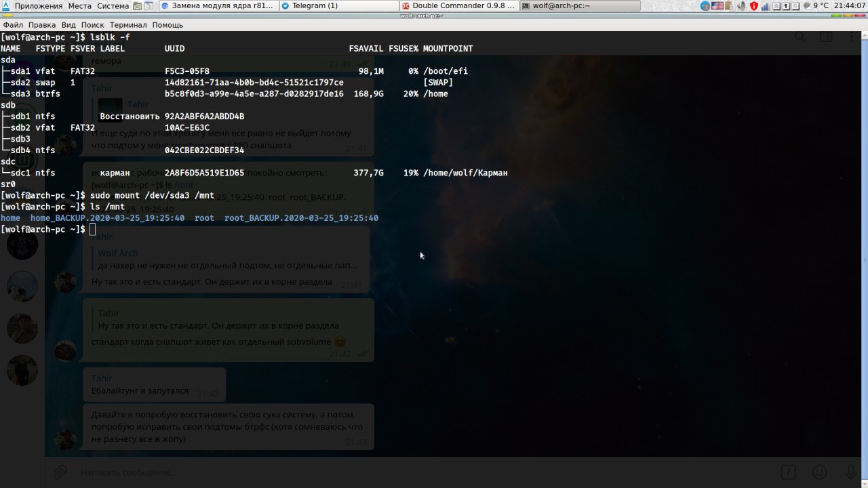The image size is (868, 488).
Task: Click the Arch Linux logo in the panel
Action: point(5,5)
